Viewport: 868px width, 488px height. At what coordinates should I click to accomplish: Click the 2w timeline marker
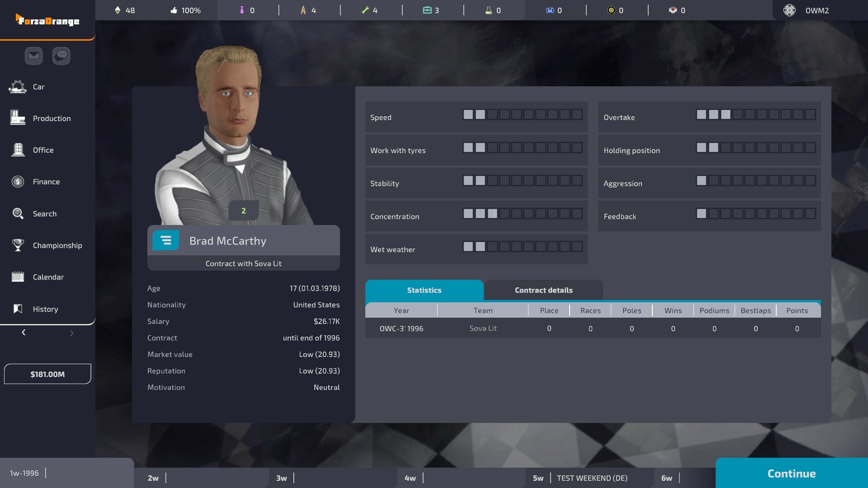click(153, 478)
